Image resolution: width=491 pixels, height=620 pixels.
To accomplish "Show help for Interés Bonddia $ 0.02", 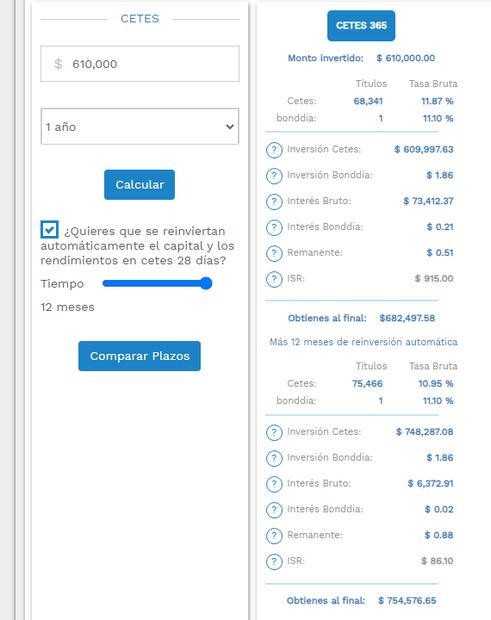I will point(274,510).
